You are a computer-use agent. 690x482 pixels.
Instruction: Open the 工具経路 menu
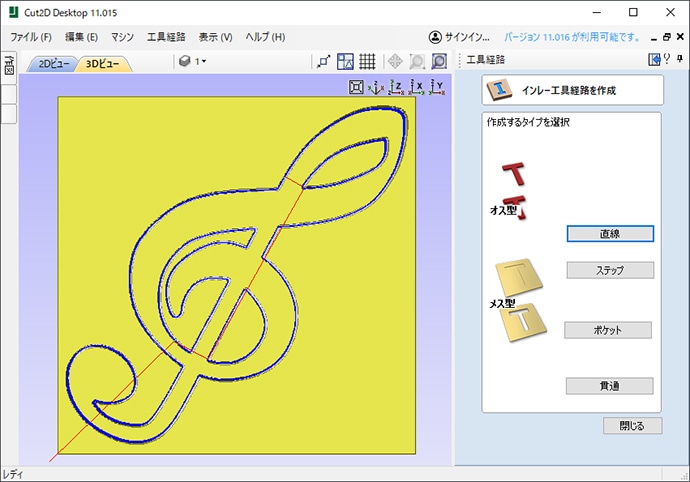pos(166,37)
